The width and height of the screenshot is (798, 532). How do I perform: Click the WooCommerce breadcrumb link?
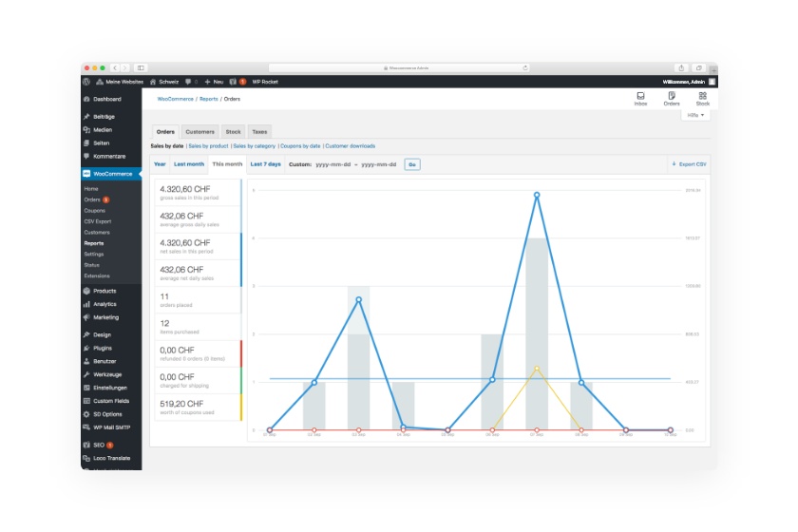(175, 99)
